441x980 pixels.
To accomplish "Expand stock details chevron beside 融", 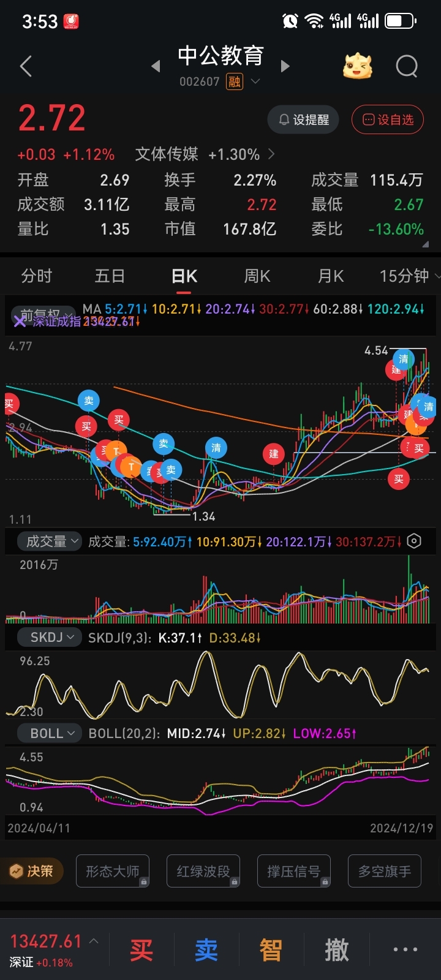I will tap(255, 81).
